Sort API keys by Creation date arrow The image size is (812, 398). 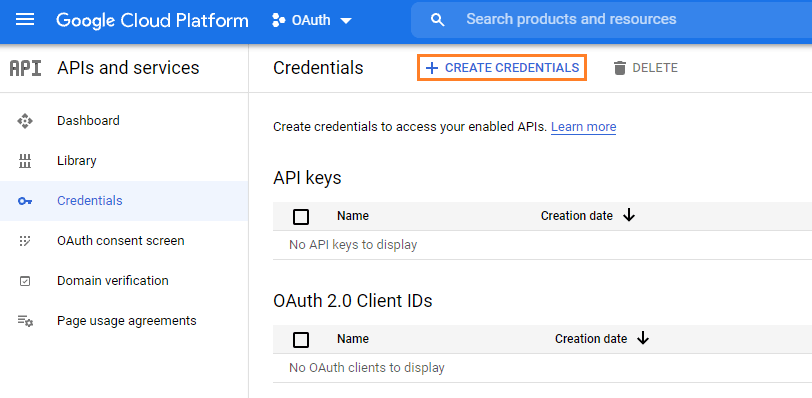point(629,215)
